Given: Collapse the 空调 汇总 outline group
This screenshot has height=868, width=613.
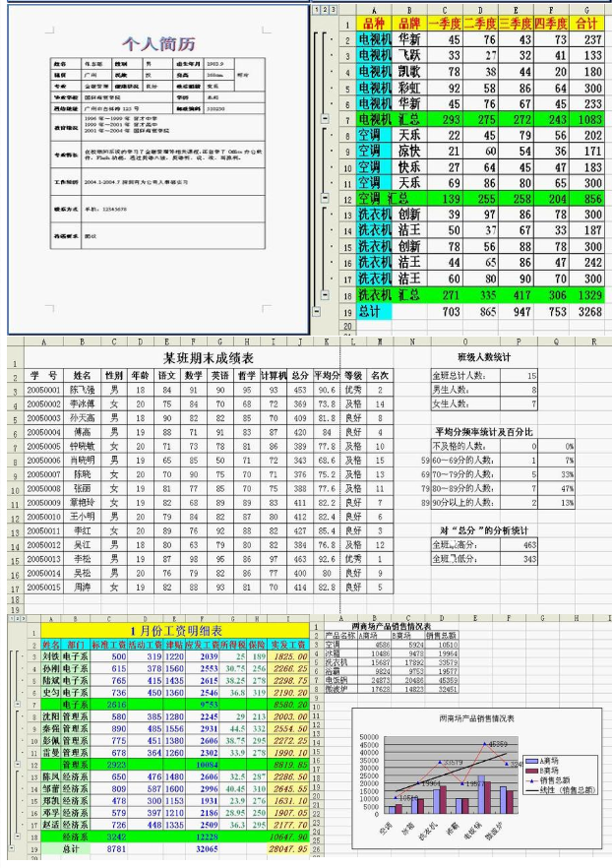Looking at the screenshot, I should click(325, 198).
